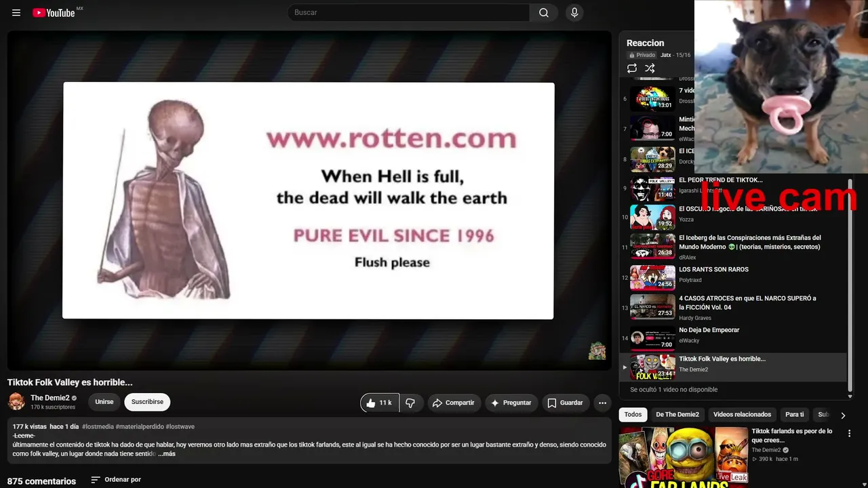Open the Preguntar AI assistant button

click(511, 403)
